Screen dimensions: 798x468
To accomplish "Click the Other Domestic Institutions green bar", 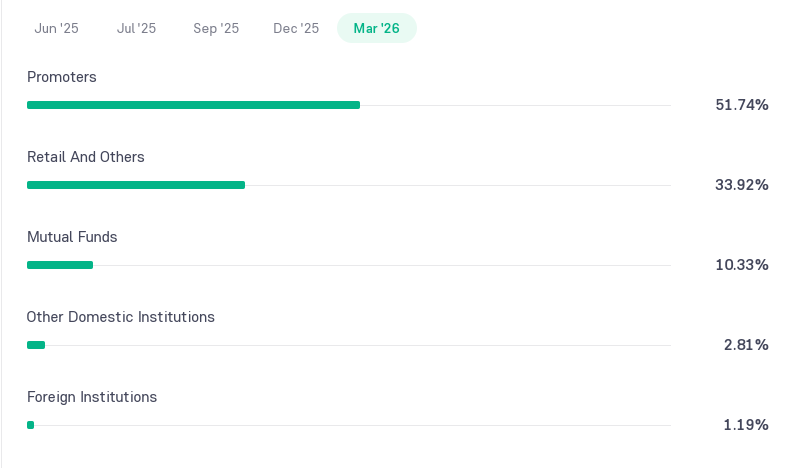I will click(36, 345).
